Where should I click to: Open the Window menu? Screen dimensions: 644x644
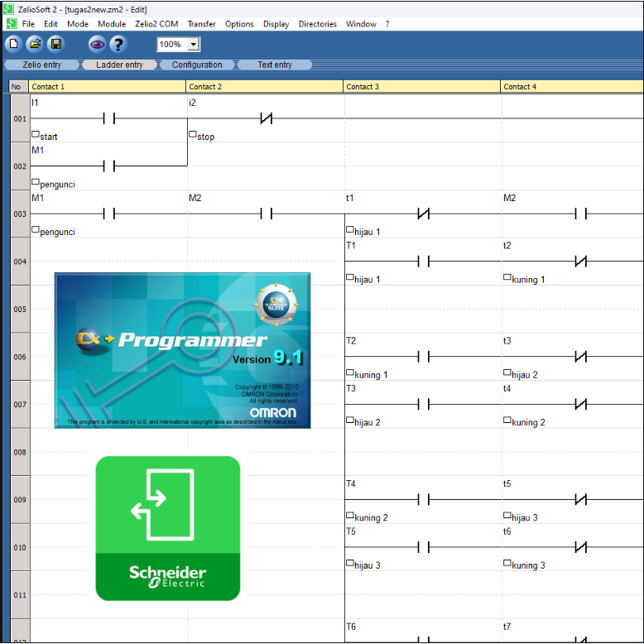coord(361,24)
